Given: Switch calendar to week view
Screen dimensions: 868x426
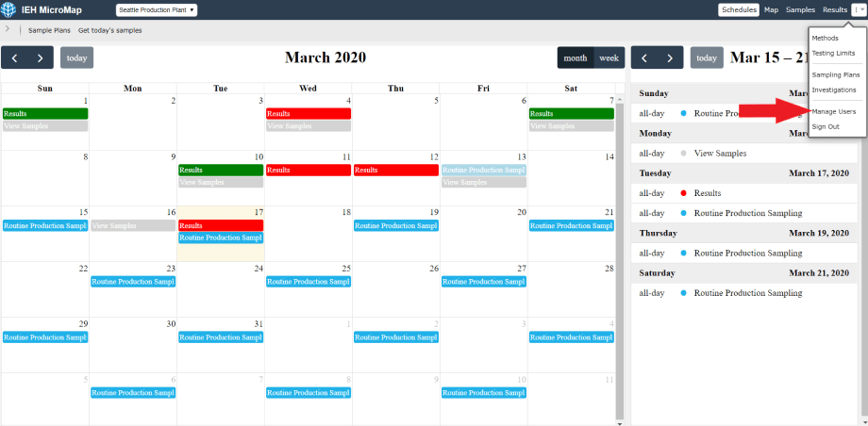Looking at the screenshot, I should pos(609,57).
